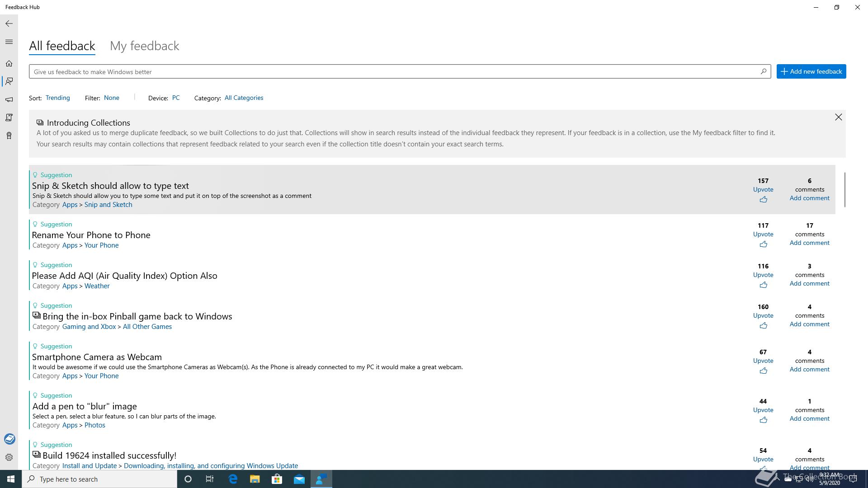Click thumbs-up icon for Pinball game suggestion

tap(763, 325)
